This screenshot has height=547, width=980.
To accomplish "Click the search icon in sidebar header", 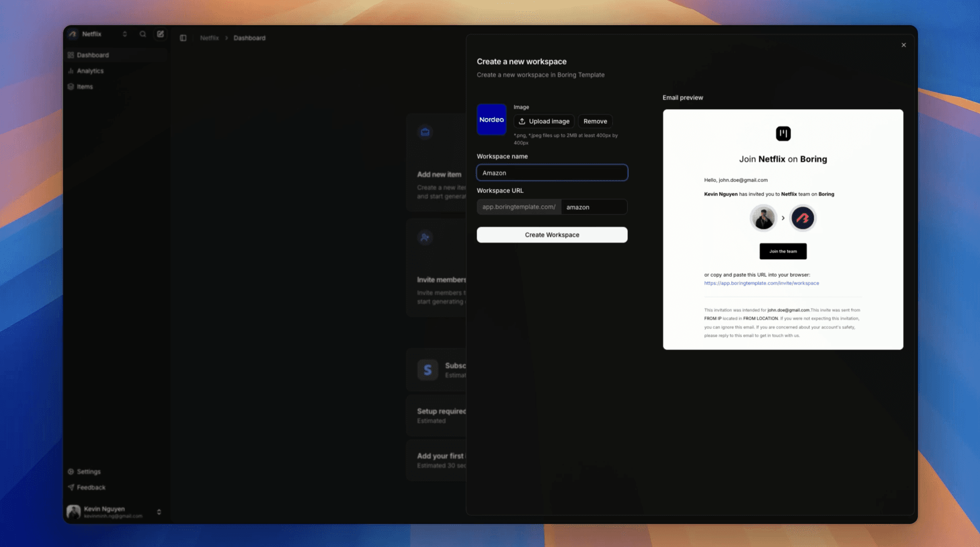I will (143, 34).
